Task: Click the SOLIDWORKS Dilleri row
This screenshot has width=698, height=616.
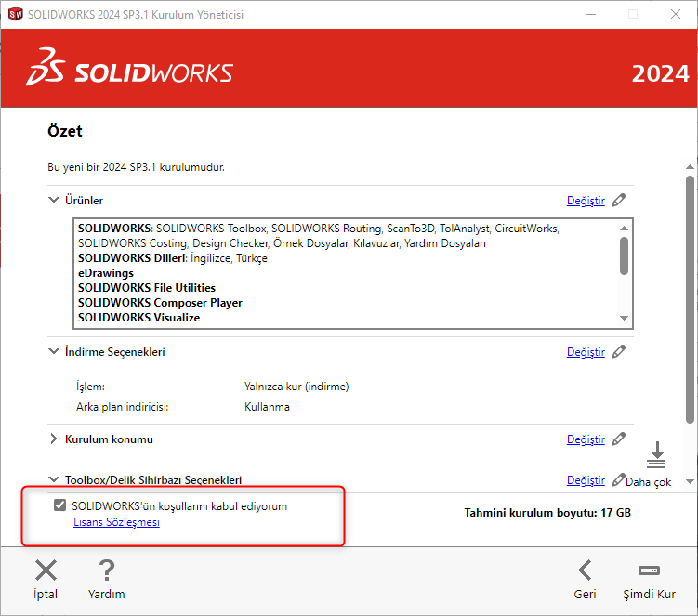Action: 173,258
